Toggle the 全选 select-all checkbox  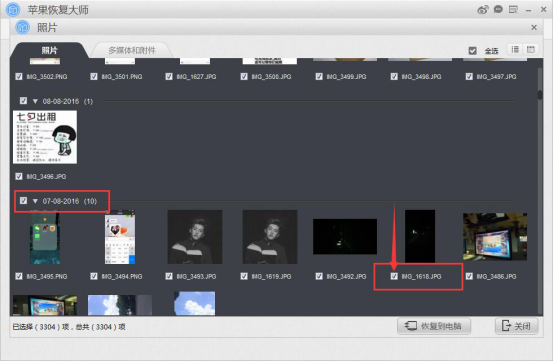[x=473, y=51]
